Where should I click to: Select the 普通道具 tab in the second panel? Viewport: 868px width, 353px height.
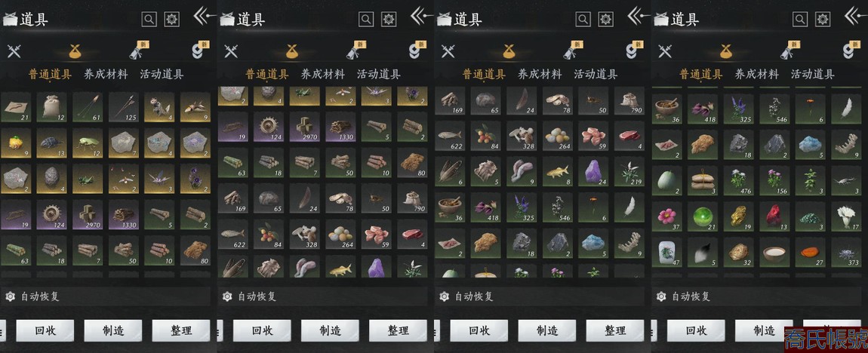[267, 74]
